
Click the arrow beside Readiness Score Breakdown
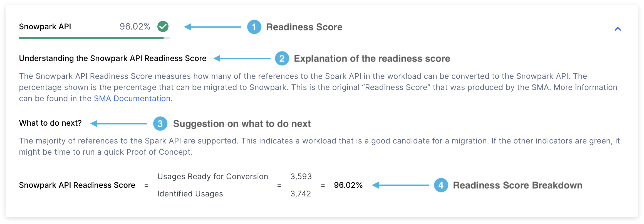coord(400,185)
